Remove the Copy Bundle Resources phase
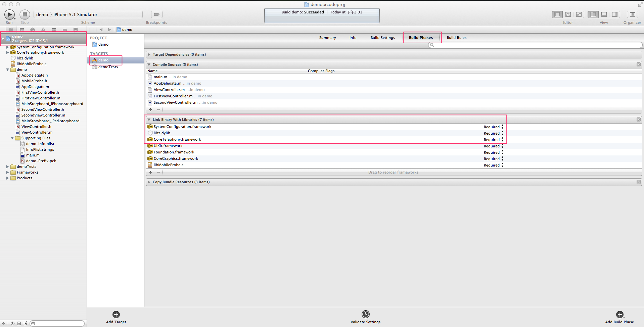Image resolution: width=644 pixels, height=327 pixels. click(639, 182)
